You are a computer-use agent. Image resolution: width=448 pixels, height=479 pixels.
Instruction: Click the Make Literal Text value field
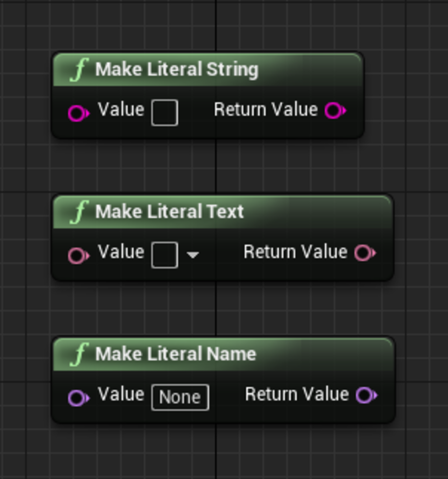[x=165, y=255]
